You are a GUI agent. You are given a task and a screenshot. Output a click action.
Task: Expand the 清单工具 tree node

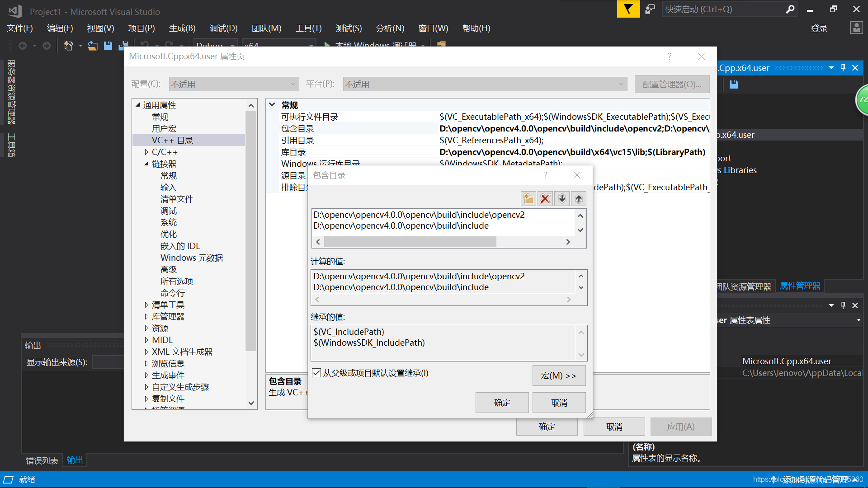point(146,305)
